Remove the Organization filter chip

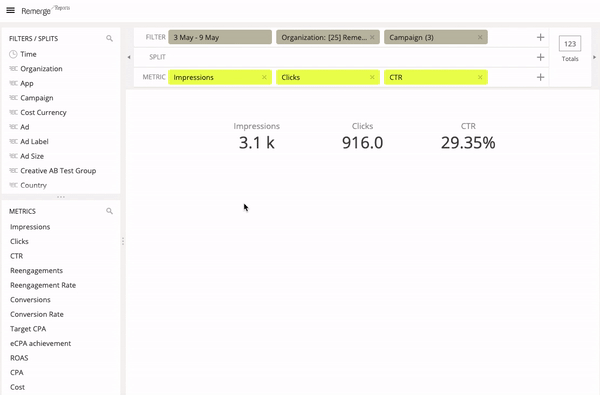[372, 37]
